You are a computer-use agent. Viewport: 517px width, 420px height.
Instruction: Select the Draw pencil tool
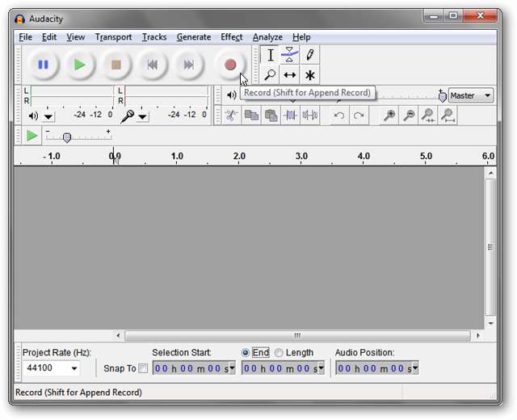[x=309, y=55]
